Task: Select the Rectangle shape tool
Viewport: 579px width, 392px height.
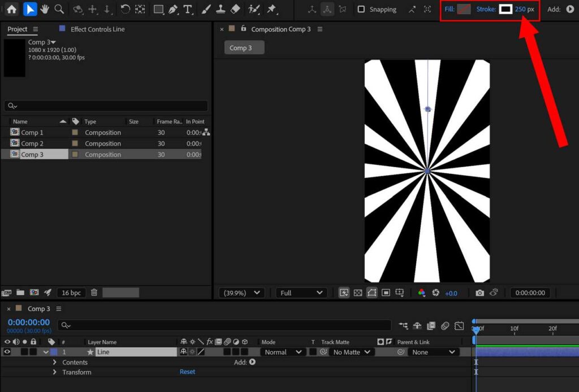Action: pos(158,10)
